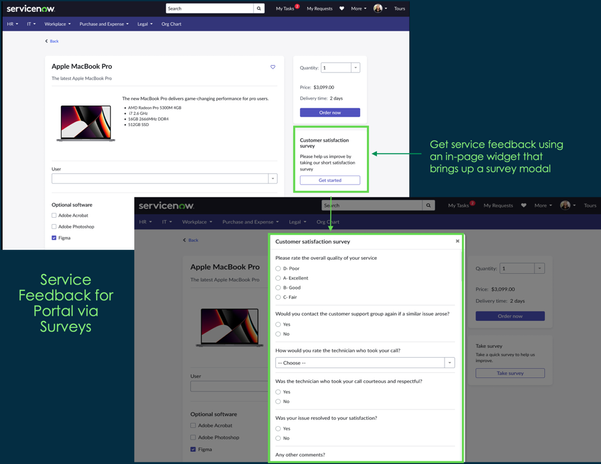Click the ServiceNow logo in top portal
This screenshot has height=464, width=601.
[31, 8]
